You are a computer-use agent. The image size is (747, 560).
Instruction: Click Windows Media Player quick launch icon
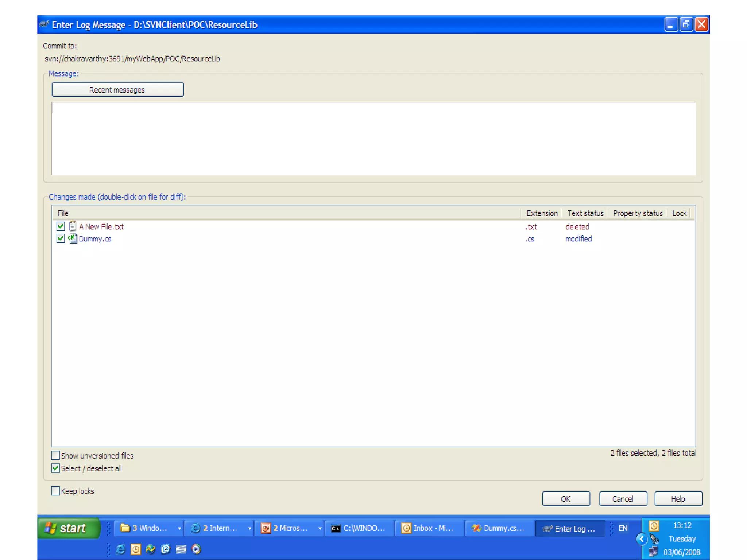pyautogui.click(x=196, y=549)
